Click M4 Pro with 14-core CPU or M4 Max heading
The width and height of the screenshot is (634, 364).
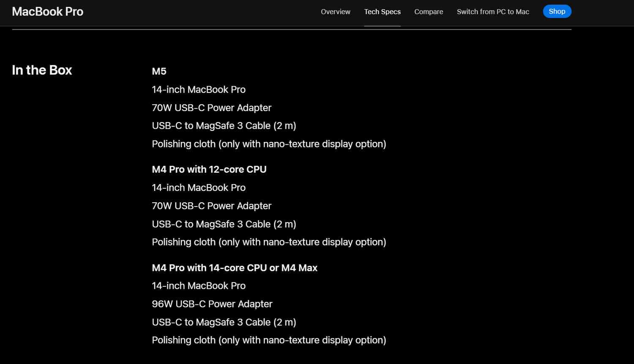[234, 268]
